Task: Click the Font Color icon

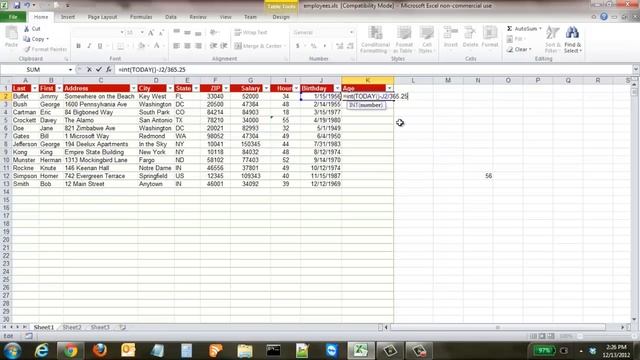Action: click(x=157, y=46)
